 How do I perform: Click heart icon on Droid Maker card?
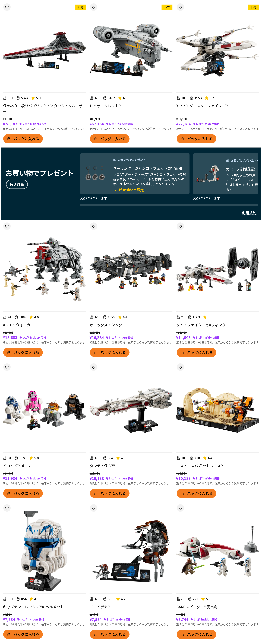click(x=7, y=367)
